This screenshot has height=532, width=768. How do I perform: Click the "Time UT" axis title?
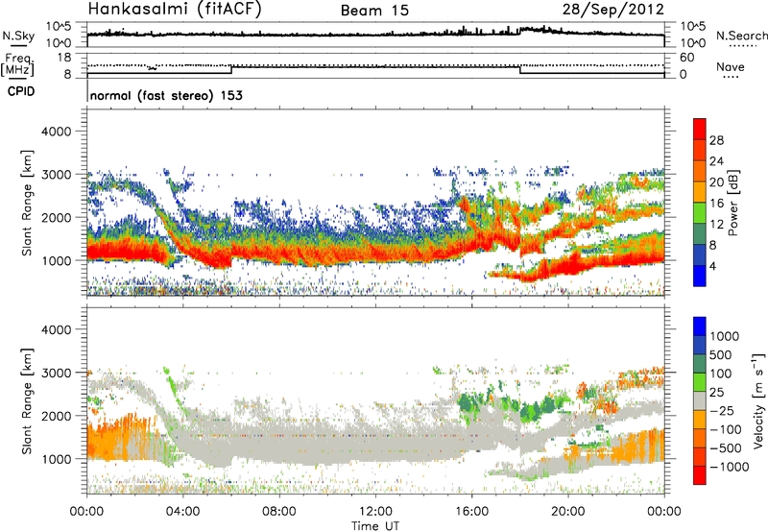click(x=375, y=525)
